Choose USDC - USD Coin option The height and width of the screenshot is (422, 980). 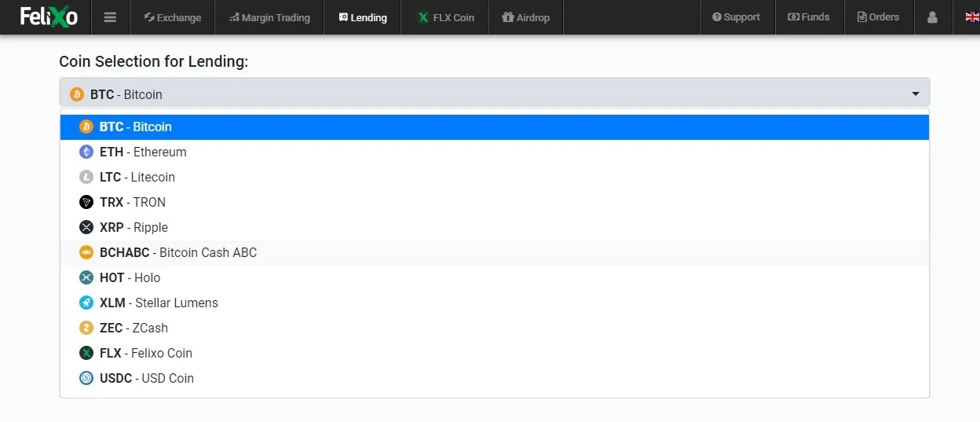(495, 378)
